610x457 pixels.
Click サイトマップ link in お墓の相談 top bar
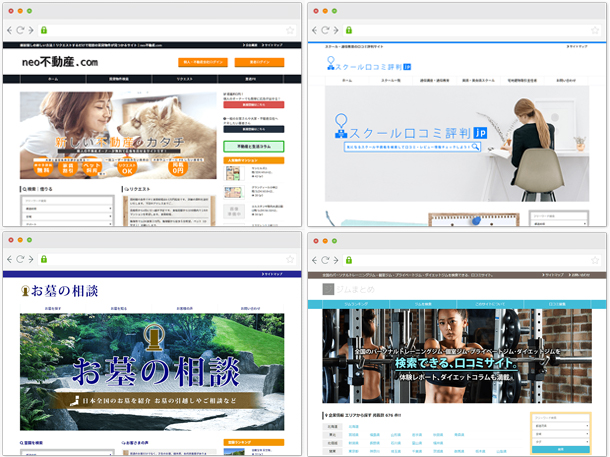pyautogui.click(x=272, y=274)
